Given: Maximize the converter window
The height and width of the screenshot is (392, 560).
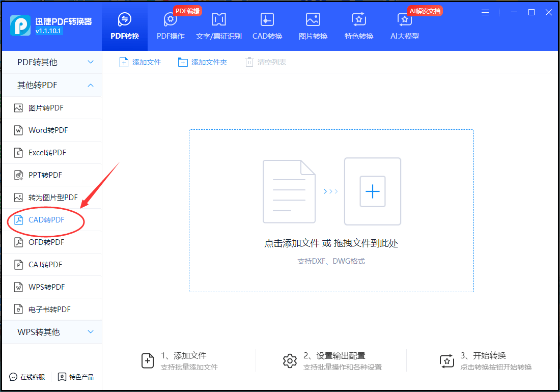Looking at the screenshot, I should coord(531,12).
